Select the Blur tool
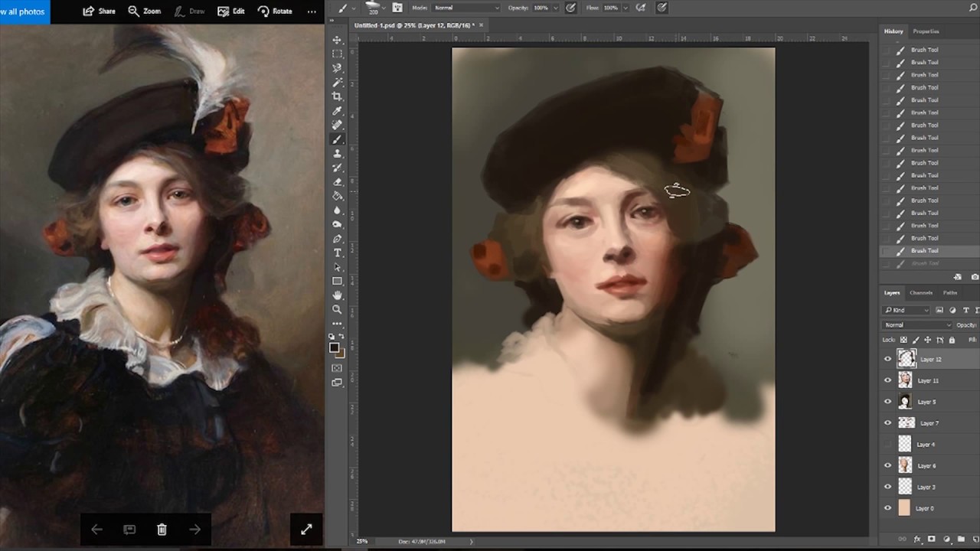The height and width of the screenshot is (551, 980). 337,210
